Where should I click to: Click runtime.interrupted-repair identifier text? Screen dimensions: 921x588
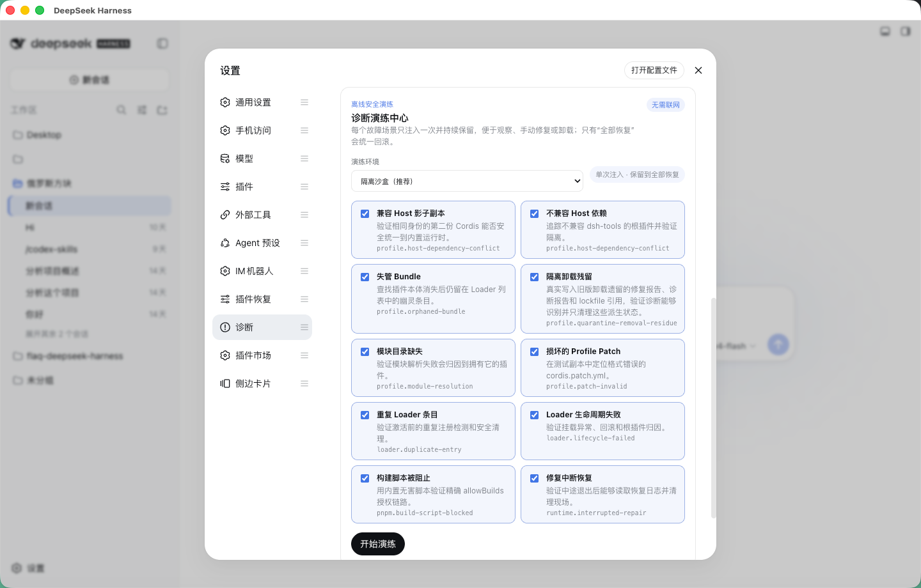coord(596,513)
